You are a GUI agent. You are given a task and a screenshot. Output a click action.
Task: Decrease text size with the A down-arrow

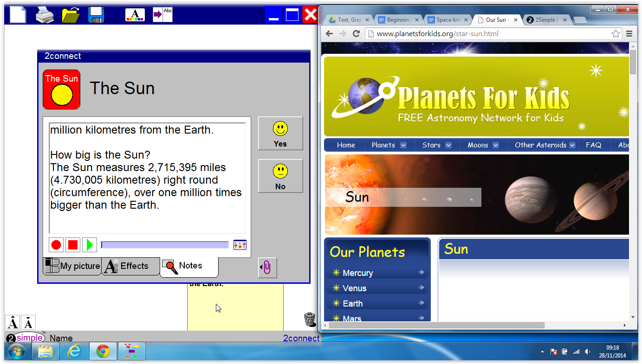pyautogui.click(x=28, y=323)
